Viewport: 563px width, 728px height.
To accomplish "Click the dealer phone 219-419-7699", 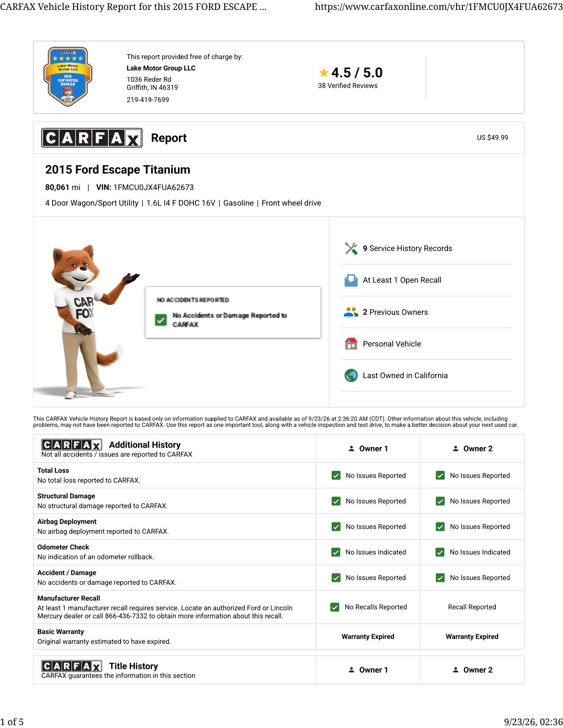I will [x=148, y=100].
